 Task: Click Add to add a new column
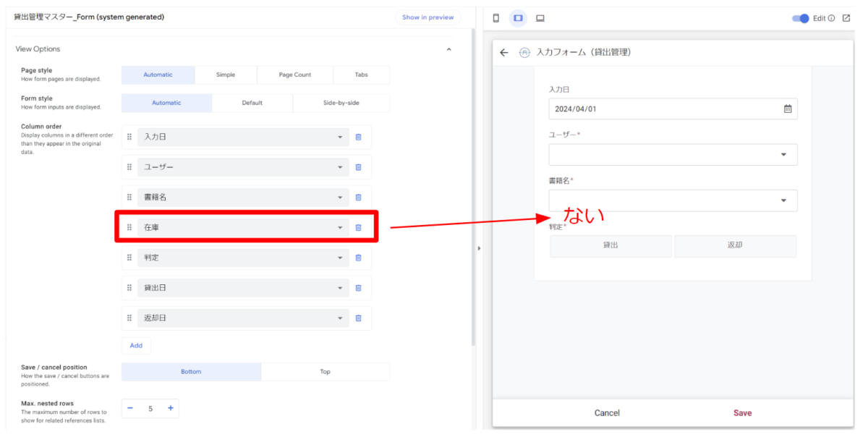[136, 345]
